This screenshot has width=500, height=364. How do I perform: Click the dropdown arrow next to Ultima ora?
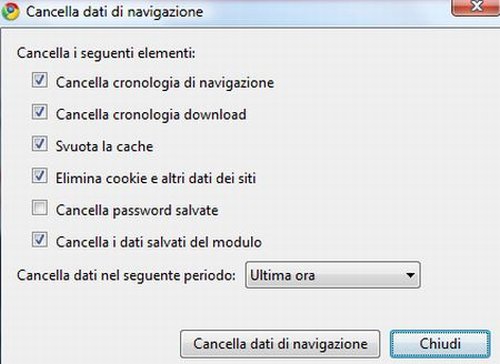point(410,275)
